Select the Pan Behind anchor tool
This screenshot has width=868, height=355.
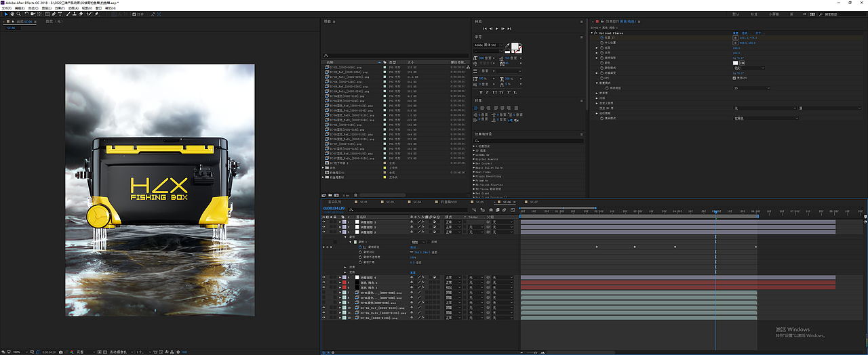pos(39,14)
